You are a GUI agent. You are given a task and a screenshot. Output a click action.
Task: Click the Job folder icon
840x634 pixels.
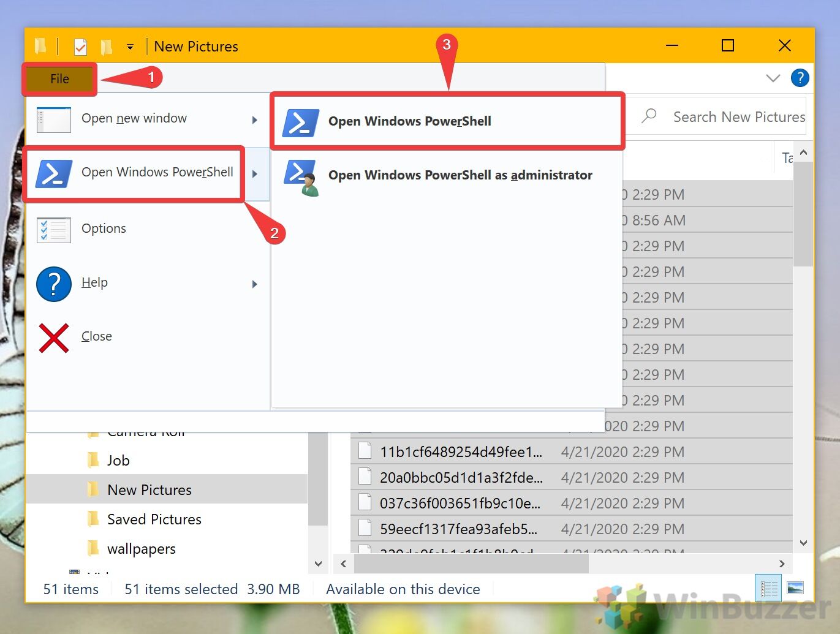click(x=93, y=460)
